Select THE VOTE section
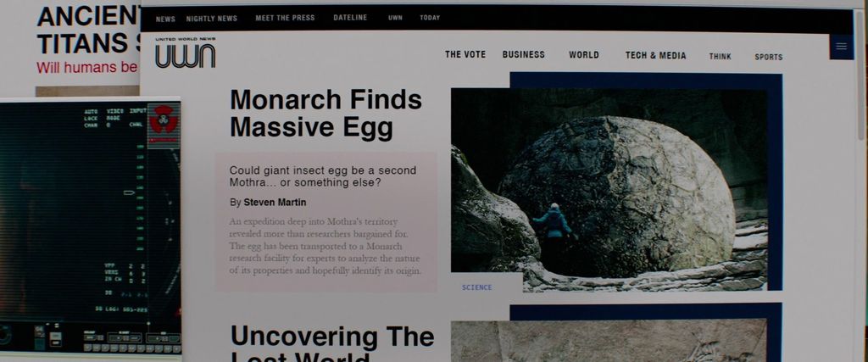This screenshot has height=362, width=868. click(465, 54)
